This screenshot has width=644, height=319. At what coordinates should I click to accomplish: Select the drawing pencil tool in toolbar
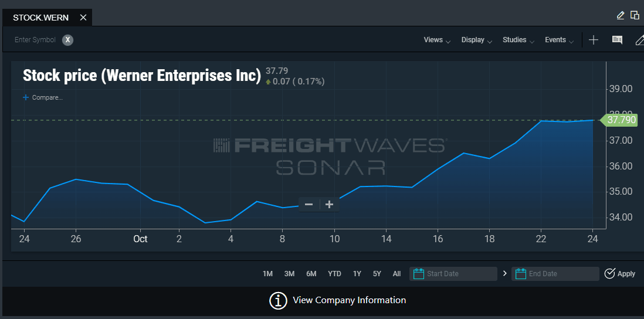[x=639, y=40]
